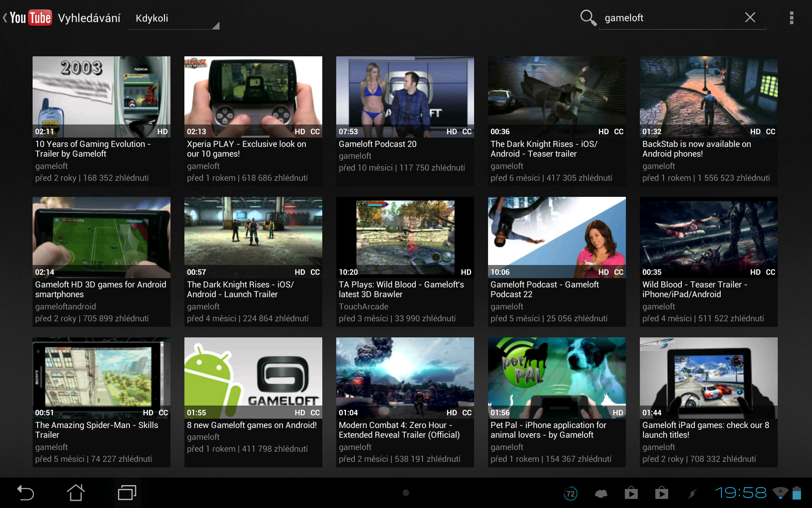Tap the Vyhledávání screen title
The height and width of the screenshot is (508, 812).
pyautogui.click(x=89, y=18)
